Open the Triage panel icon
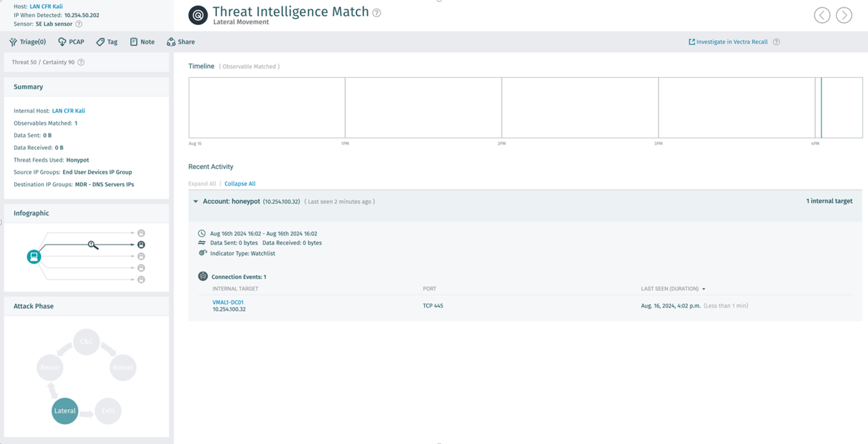The height and width of the screenshot is (444, 868). pos(13,41)
